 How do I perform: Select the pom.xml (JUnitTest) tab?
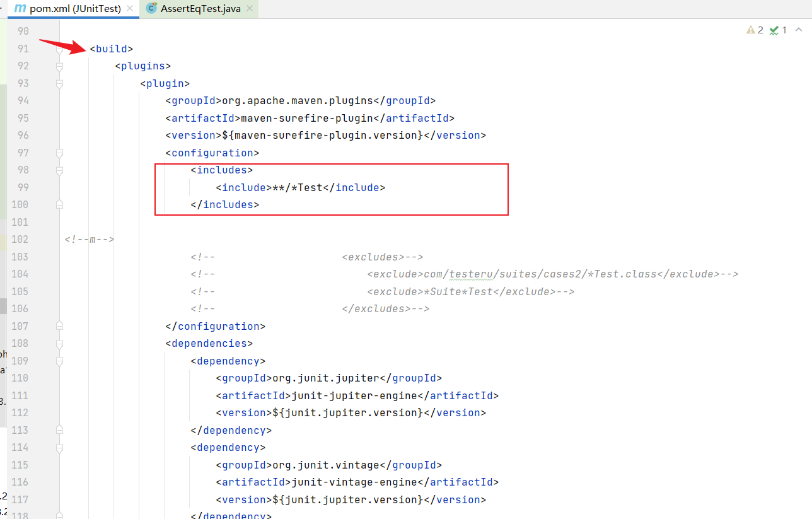[x=74, y=9]
